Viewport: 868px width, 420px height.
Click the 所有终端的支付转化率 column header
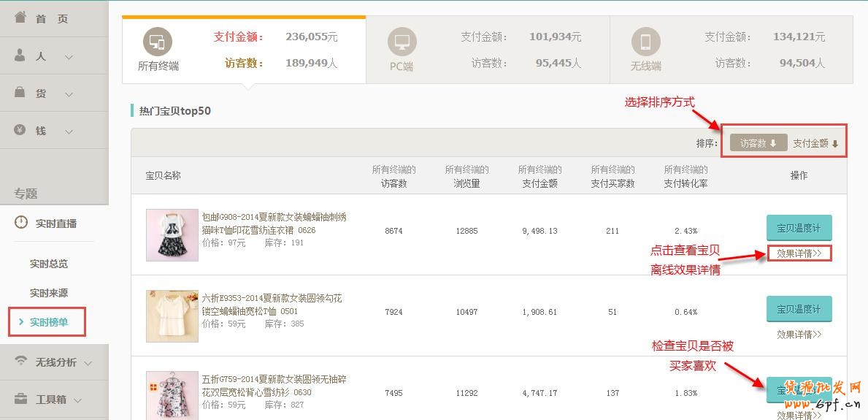686,176
